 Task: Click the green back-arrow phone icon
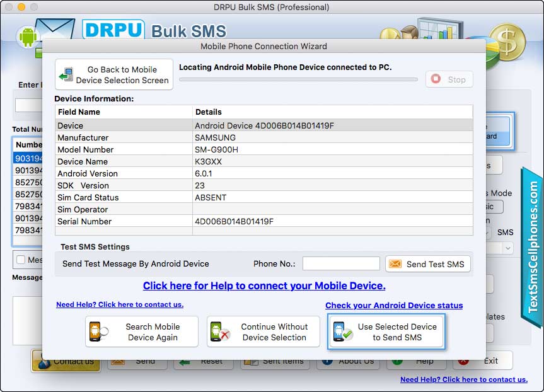pos(66,74)
